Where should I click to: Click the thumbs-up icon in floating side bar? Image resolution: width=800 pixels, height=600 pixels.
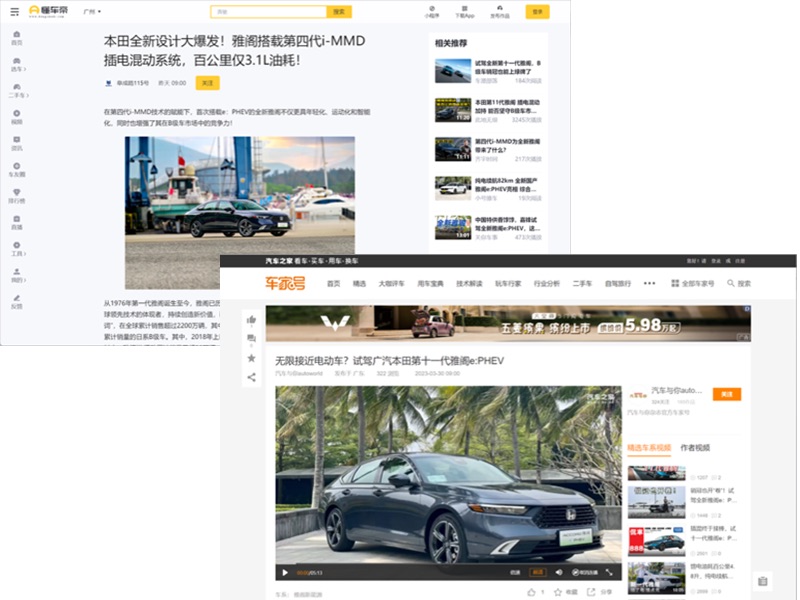point(252,320)
